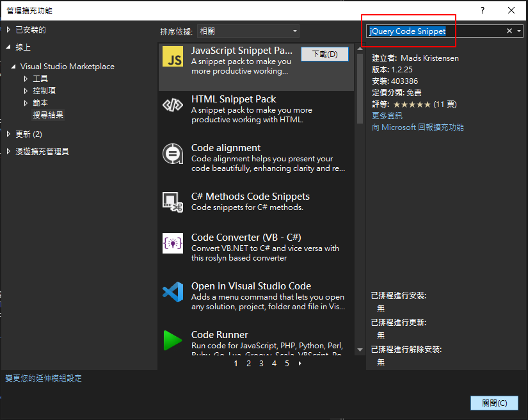Open 向 Microsoft 回報擴充功能 link

point(417,127)
